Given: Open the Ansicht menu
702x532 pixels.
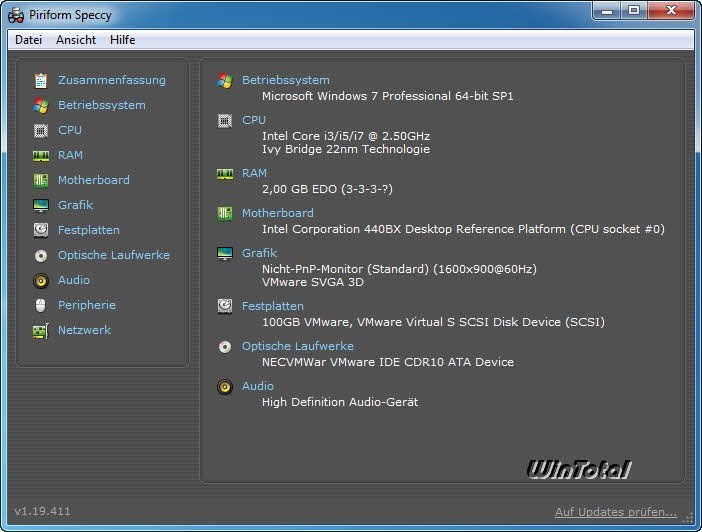Looking at the screenshot, I should click(76, 40).
